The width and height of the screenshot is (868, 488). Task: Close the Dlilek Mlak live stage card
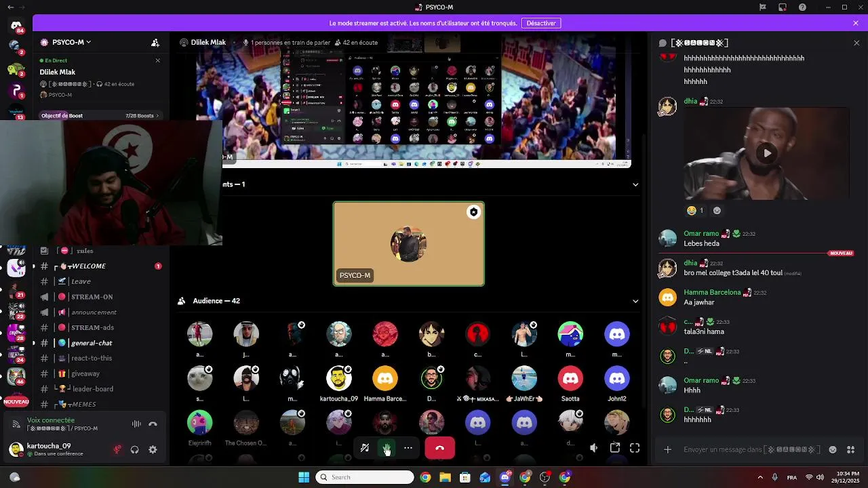coord(157,60)
